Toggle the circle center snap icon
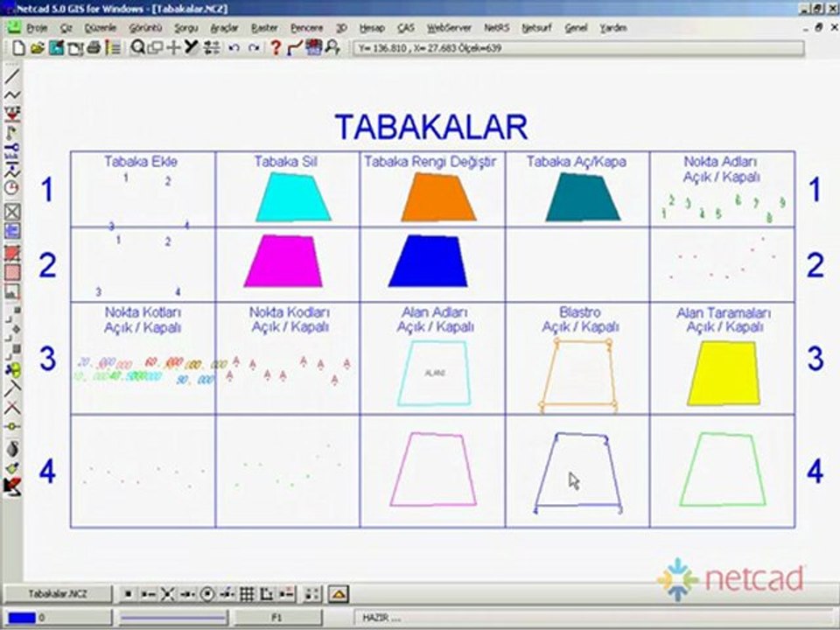This screenshot has width=840, height=630. (208, 593)
